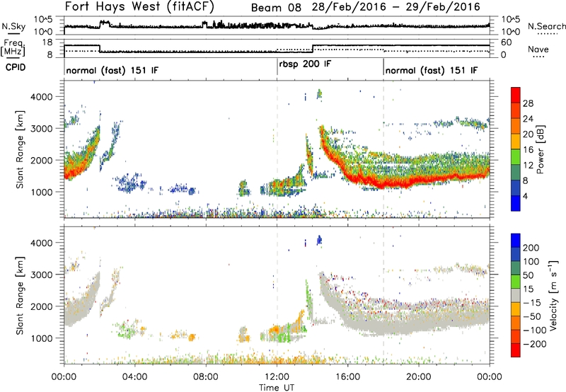
Task: Click the '16:00' time tick label
Action: click(x=348, y=377)
